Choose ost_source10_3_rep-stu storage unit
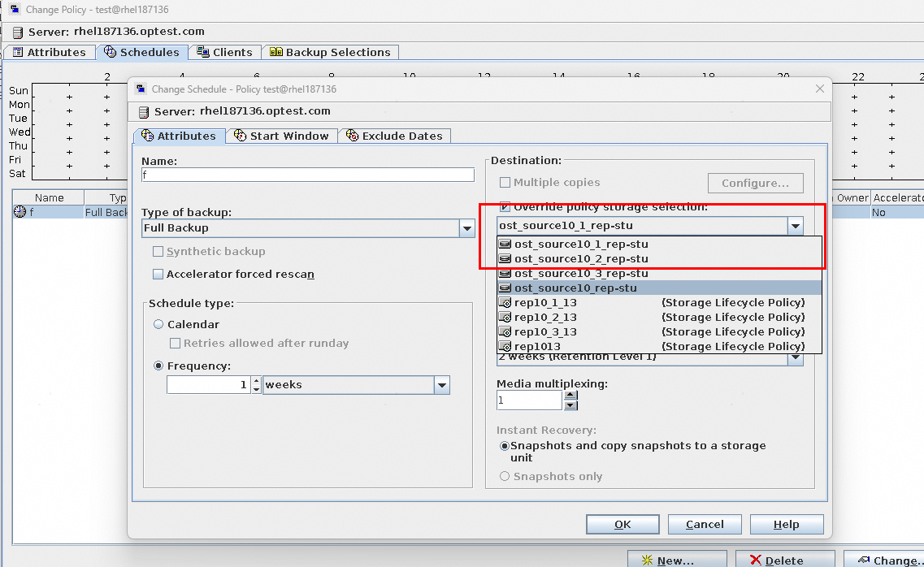 pos(659,273)
